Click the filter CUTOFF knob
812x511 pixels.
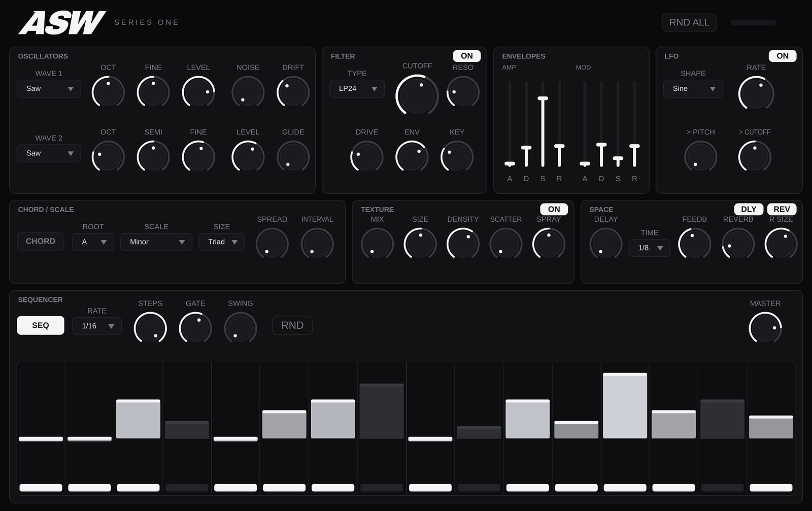[417, 95]
